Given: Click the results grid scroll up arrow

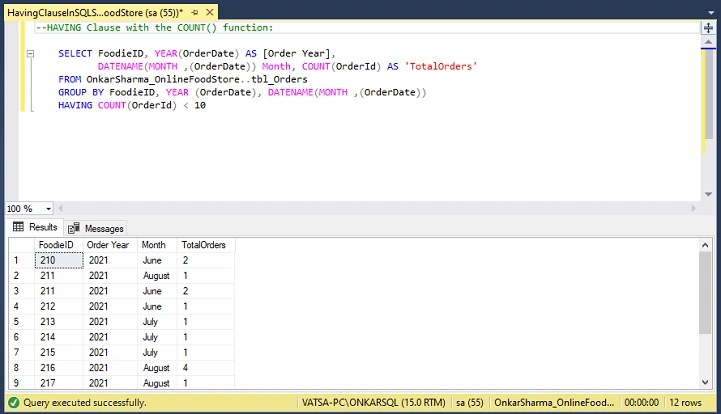Looking at the screenshot, I should [x=705, y=245].
